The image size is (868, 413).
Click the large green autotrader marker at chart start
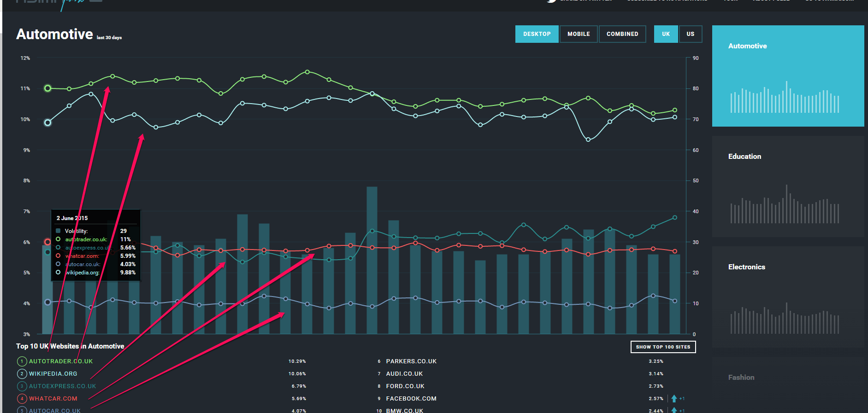click(47, 88)
